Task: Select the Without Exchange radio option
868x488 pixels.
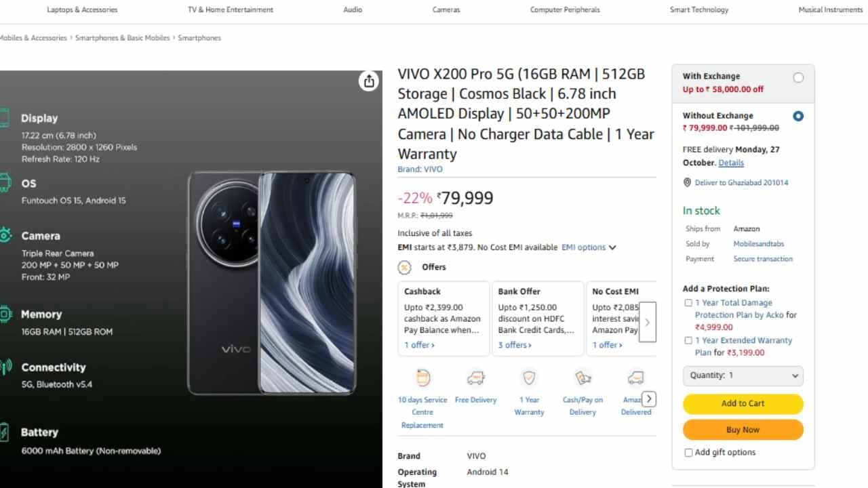Action: point(798,116)
